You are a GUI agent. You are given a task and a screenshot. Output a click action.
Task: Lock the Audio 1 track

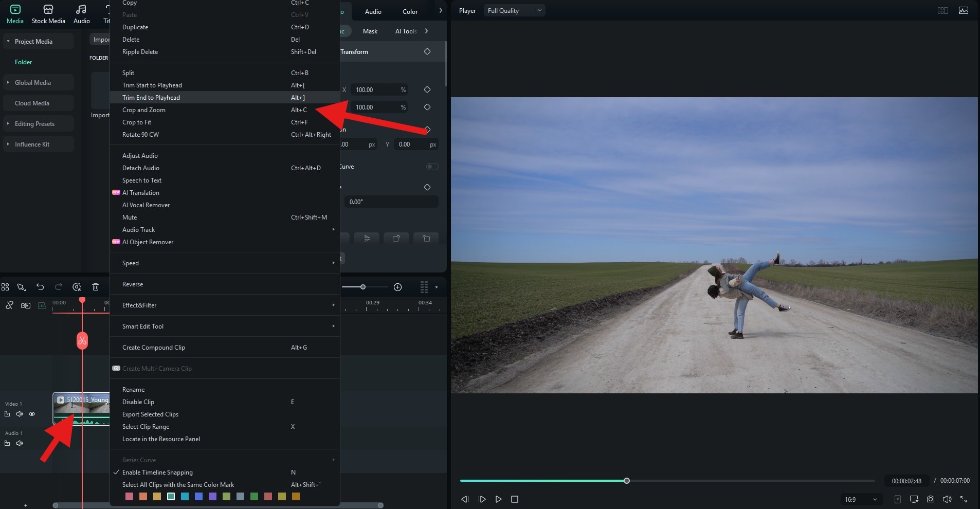[x=7, y=443]
